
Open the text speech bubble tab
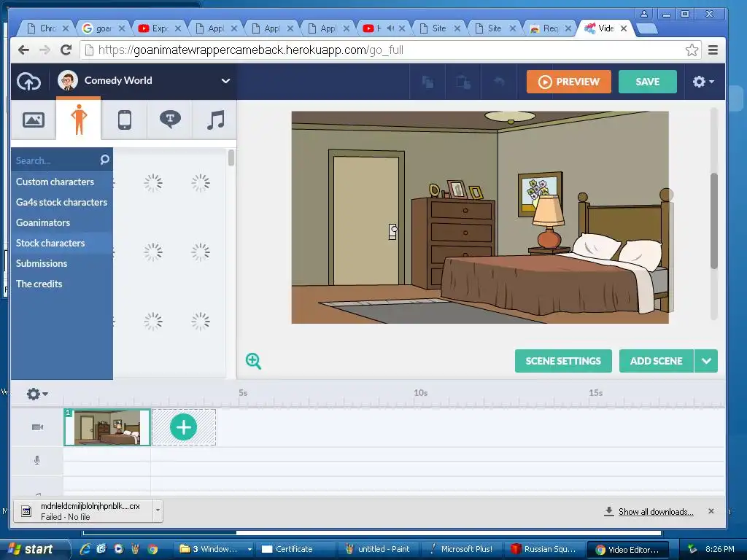(170, 120)
